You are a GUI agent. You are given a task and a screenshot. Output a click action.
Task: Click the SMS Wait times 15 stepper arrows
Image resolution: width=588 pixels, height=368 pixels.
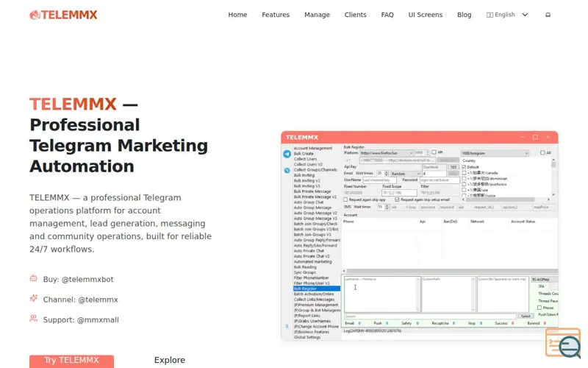(387, 207)
